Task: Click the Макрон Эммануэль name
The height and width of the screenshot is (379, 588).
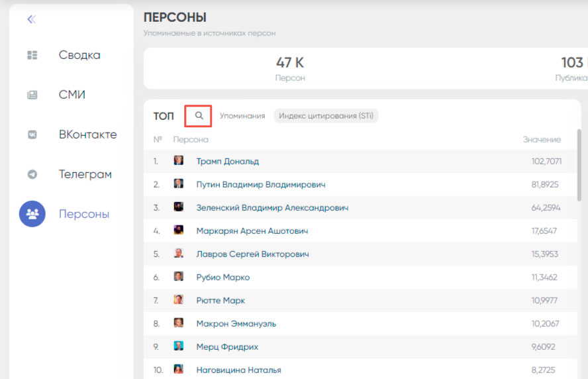Action: tap(236, 323)
